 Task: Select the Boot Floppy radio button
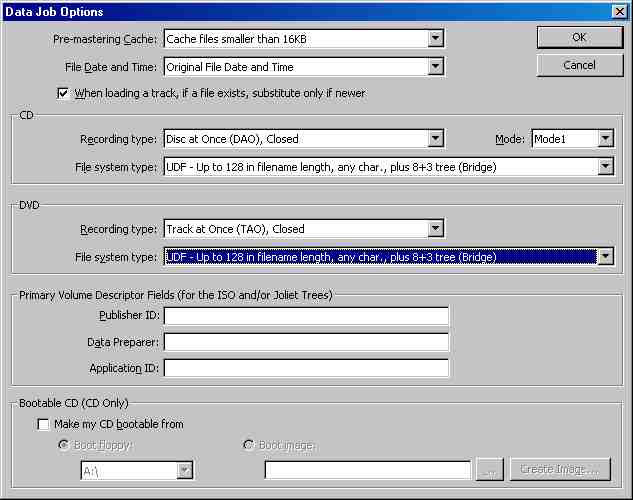tap(66, 445)
